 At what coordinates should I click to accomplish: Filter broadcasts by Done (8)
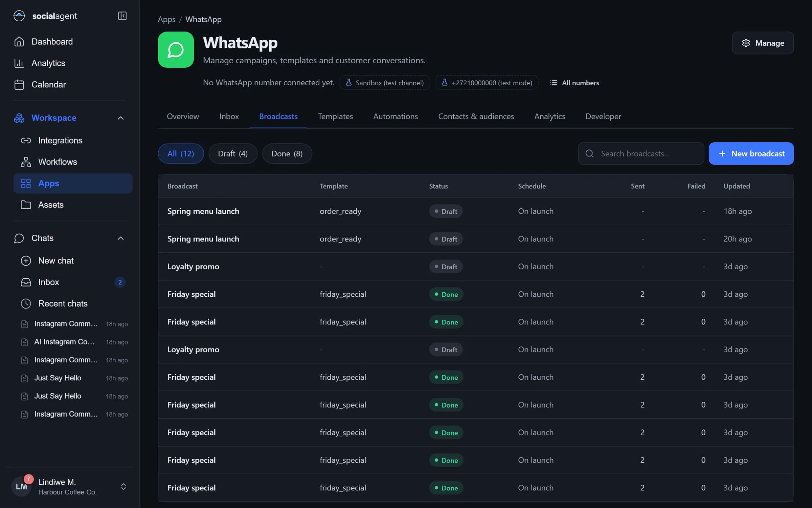point(287,153)
